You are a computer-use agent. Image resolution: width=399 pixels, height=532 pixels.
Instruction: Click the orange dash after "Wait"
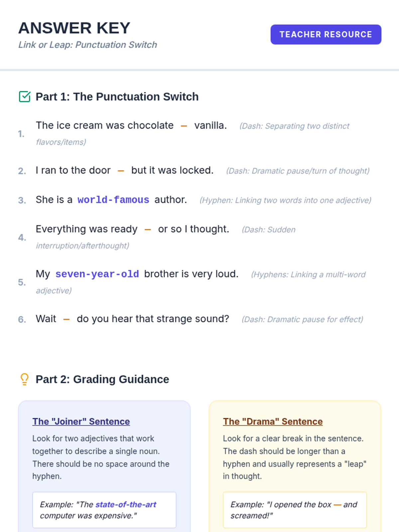coord(66,320)
